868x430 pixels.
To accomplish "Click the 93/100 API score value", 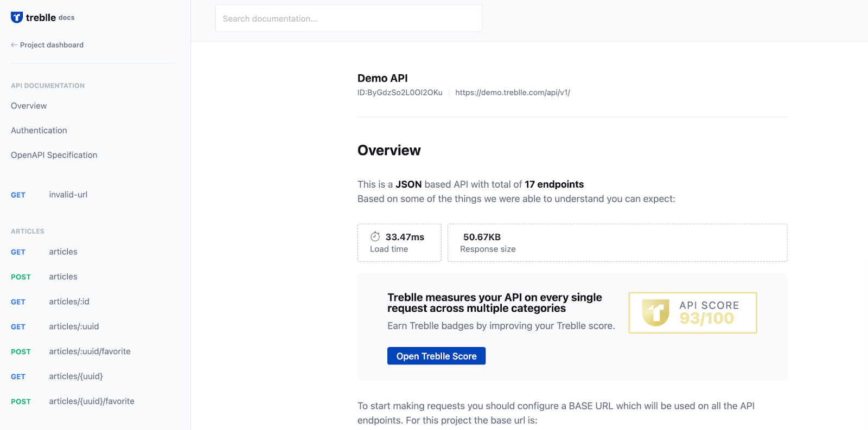I will tap(706, 318).
